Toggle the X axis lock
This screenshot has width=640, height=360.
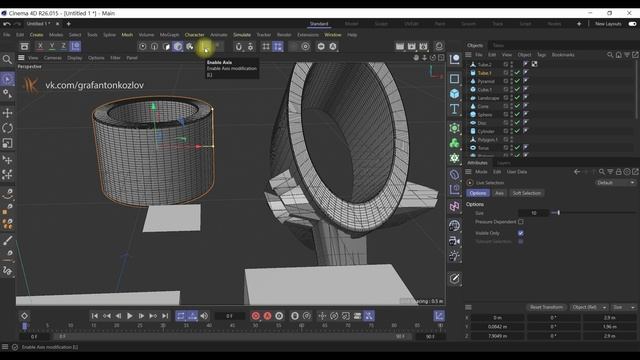click(40, 46)
